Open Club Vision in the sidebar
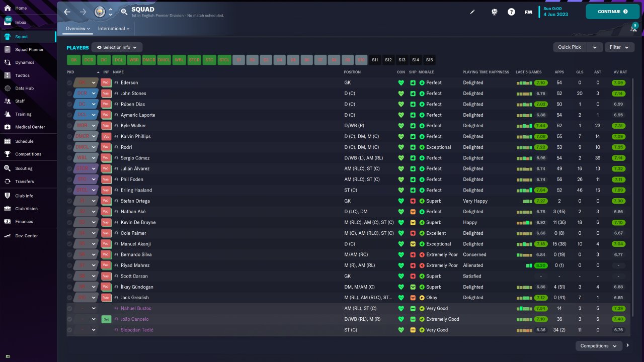The image size is (644, 362). pyautogui.click(x=28, y=209)
